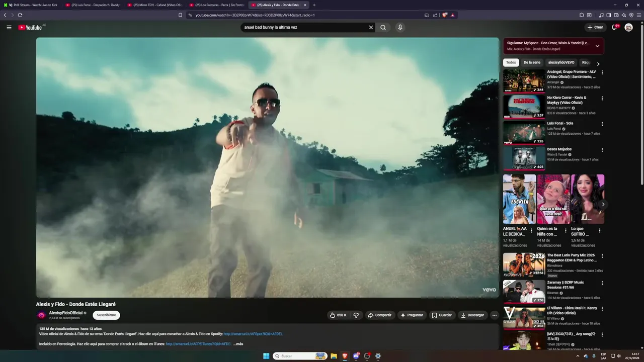Viewport: 644px width, 362px height.
Task: Open Windows Start menu
Action: (x=266, y=356)
